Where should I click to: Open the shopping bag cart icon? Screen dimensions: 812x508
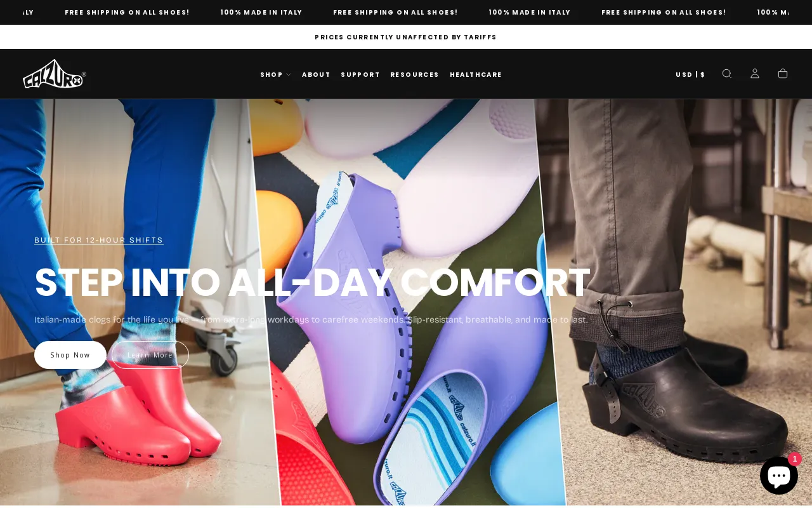783,74
